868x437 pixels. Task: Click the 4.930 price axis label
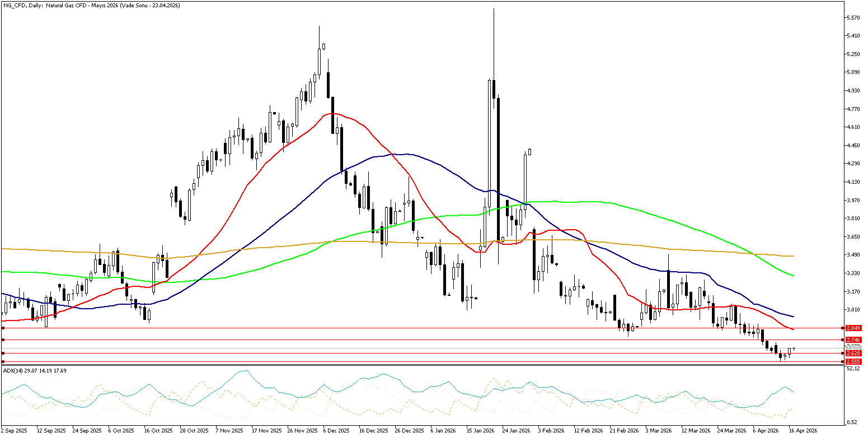(853, 91)
